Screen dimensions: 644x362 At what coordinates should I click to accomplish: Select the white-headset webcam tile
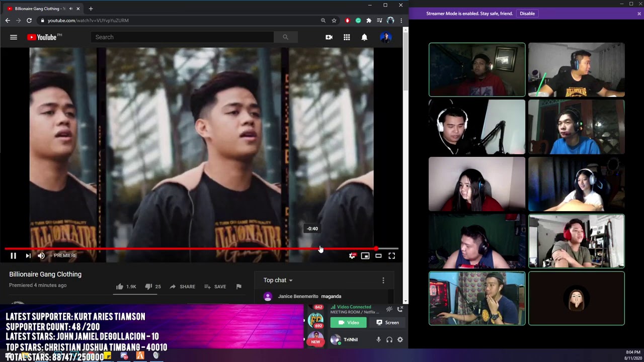pos(477,127)
